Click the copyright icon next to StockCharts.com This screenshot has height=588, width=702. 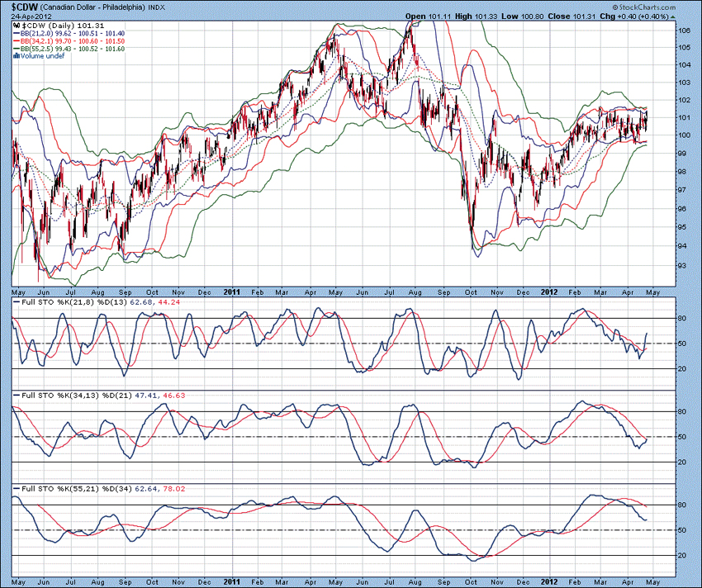coord(617,7)
